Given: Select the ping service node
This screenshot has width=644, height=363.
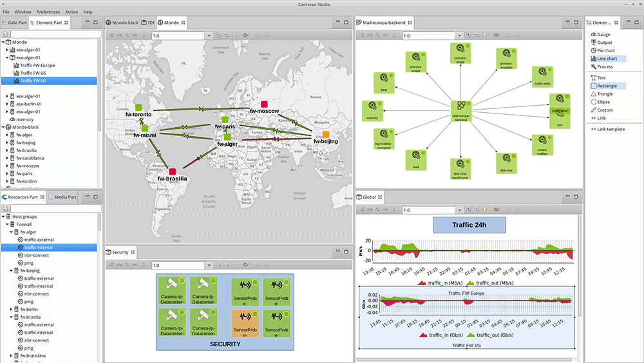Looking at the screenshot, I should (x=384, y=83).
